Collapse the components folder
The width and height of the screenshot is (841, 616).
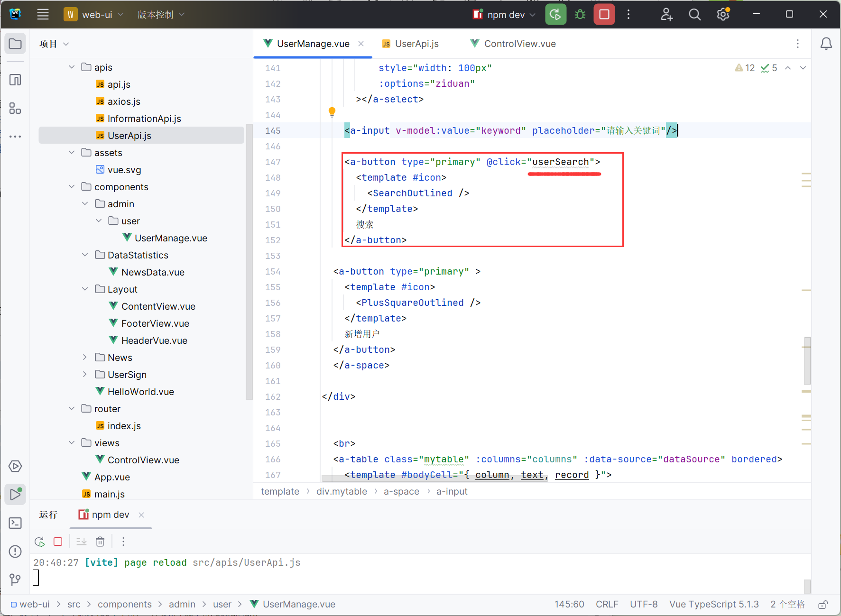point(72,186)
